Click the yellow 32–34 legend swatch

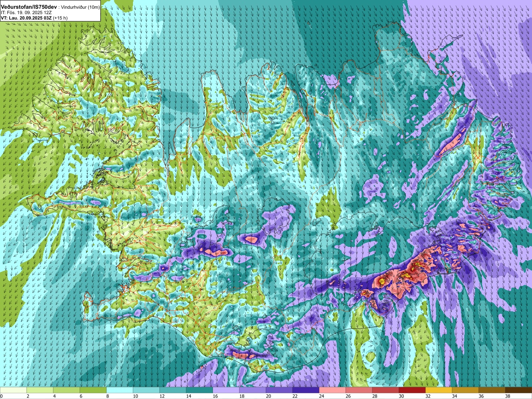[x=439, y=390]
